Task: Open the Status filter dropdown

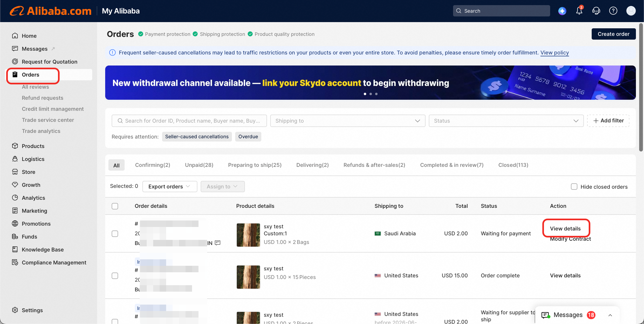Action: [x=506, y=121]
